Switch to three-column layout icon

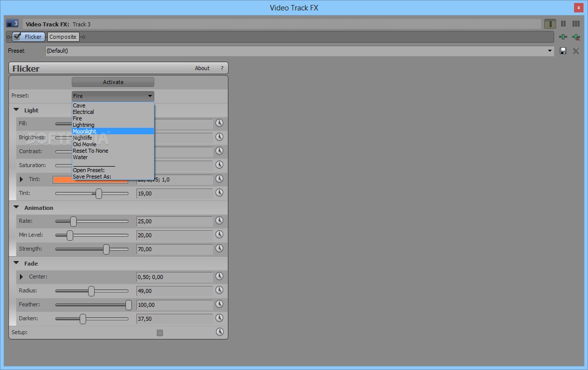(x=576, y=24)
